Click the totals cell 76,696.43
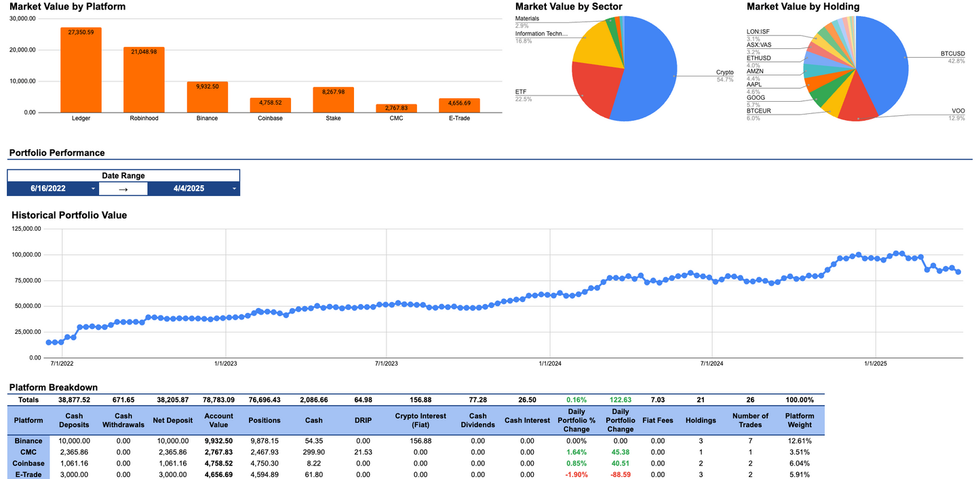Viewport: 980px width, 479px height. click(x=264, y=400)
